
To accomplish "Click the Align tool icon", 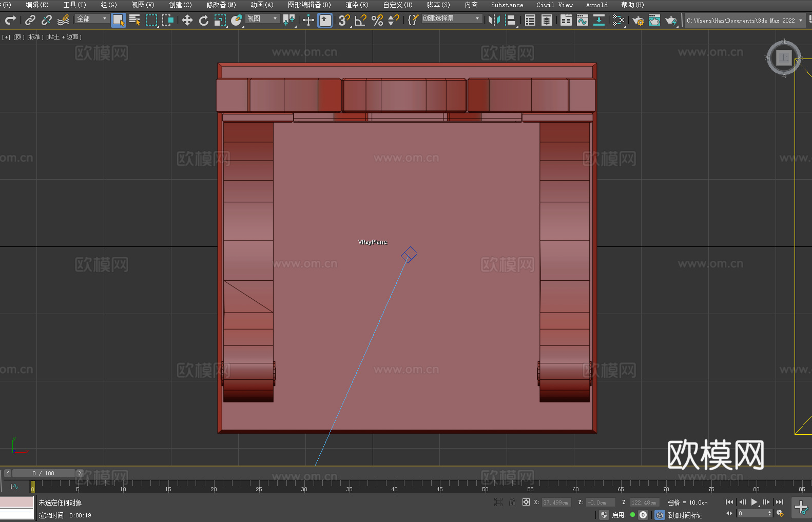I will (x=511, y=20).
